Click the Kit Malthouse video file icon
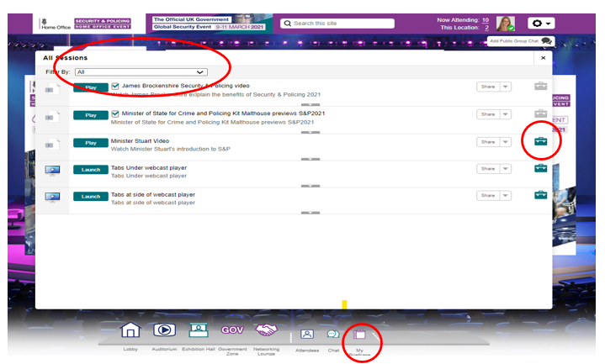The image size is (605, 364). [52, 117]
